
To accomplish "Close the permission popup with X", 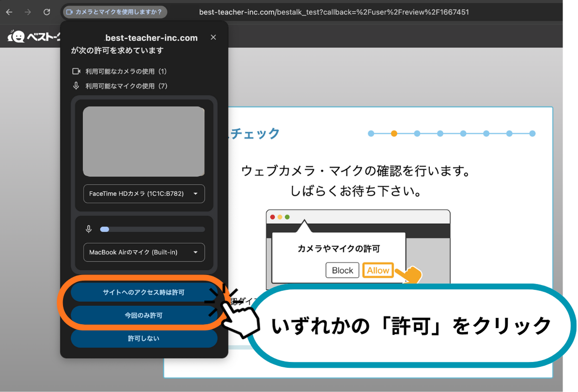I will (213, 37).
